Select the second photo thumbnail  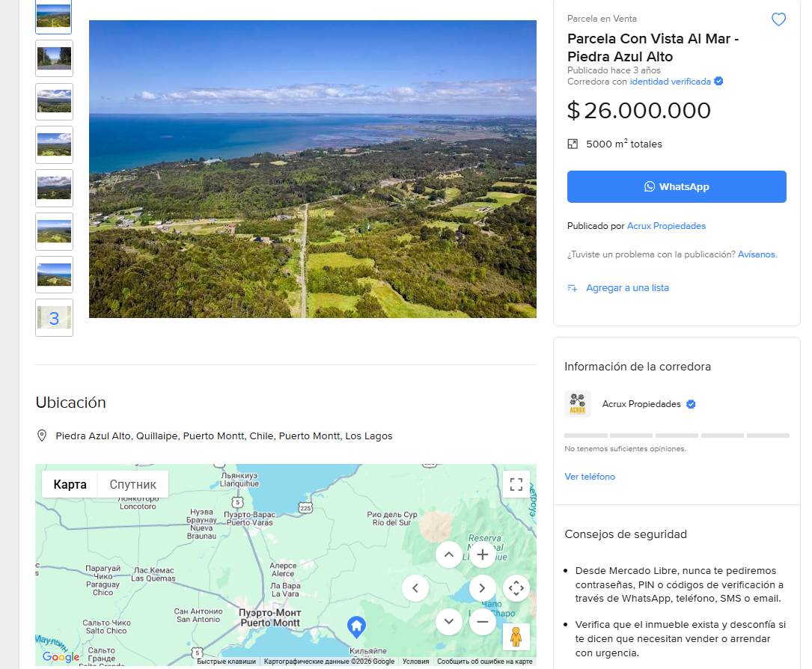pos(55,58)
